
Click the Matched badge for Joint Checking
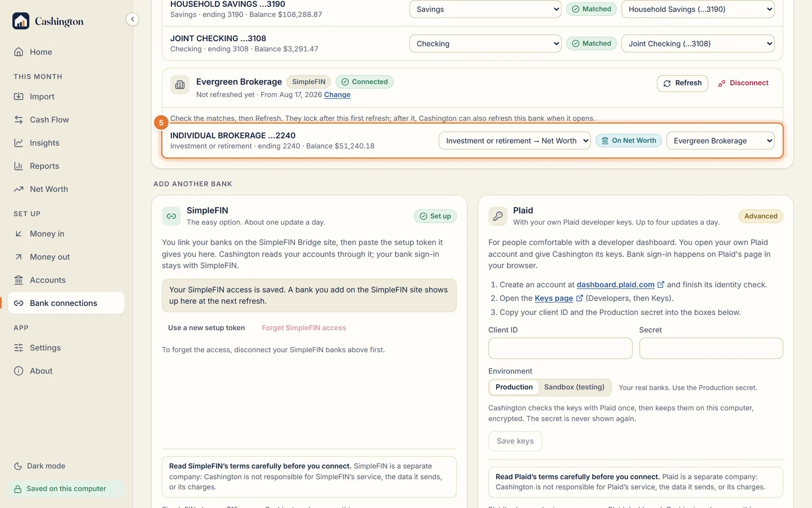591,43
